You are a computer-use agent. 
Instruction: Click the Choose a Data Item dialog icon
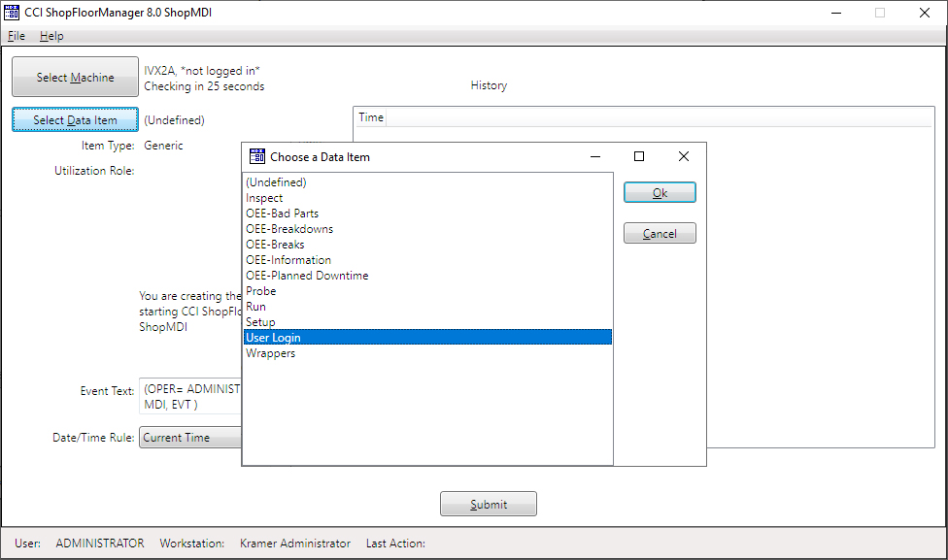coord(257,156)
